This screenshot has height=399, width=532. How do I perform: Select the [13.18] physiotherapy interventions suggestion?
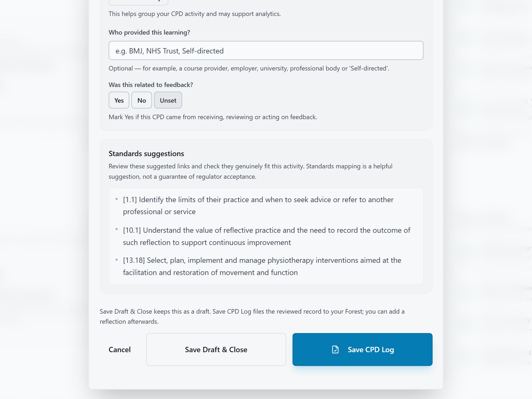click(x=262, y=266)
